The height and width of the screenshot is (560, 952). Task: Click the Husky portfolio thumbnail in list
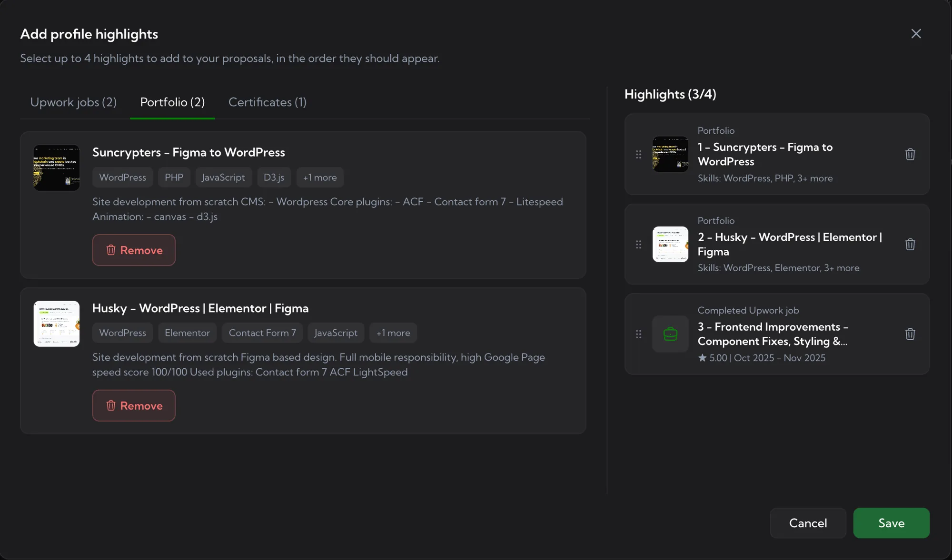[57, 324]
